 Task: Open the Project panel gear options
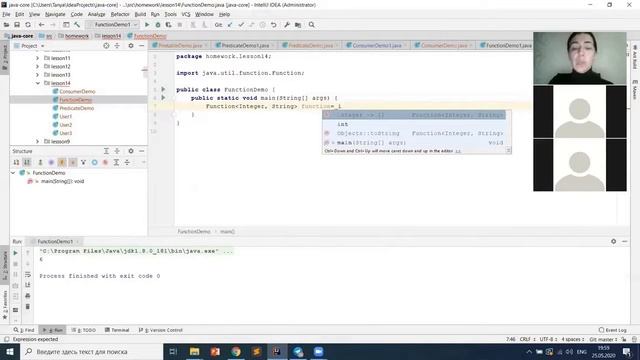(131, 46)
